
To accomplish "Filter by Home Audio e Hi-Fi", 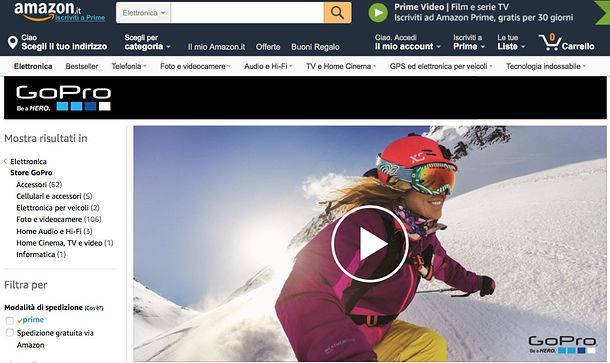I will (x=54, y=231).
